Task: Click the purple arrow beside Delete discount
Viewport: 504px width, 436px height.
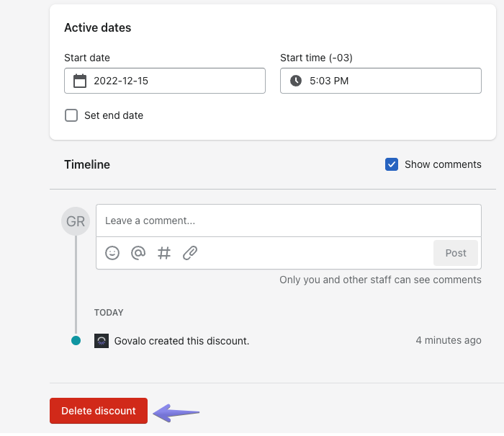Action: [176, 412]
